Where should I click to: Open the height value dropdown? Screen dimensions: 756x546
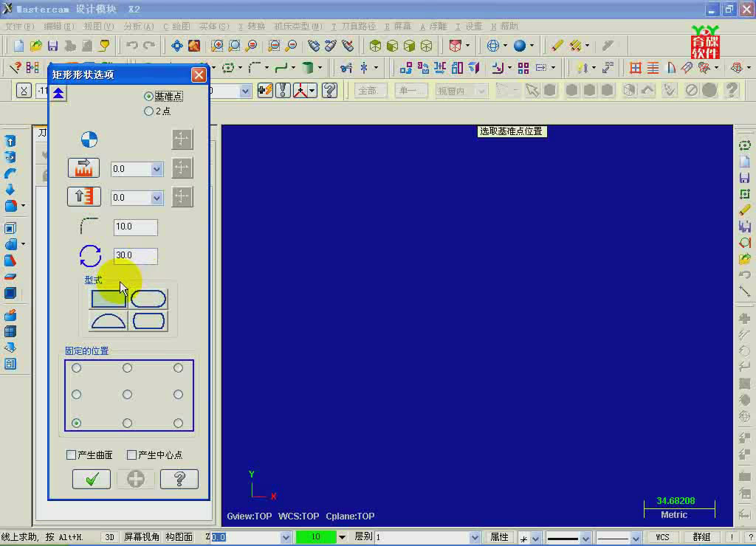coord(157,198)
